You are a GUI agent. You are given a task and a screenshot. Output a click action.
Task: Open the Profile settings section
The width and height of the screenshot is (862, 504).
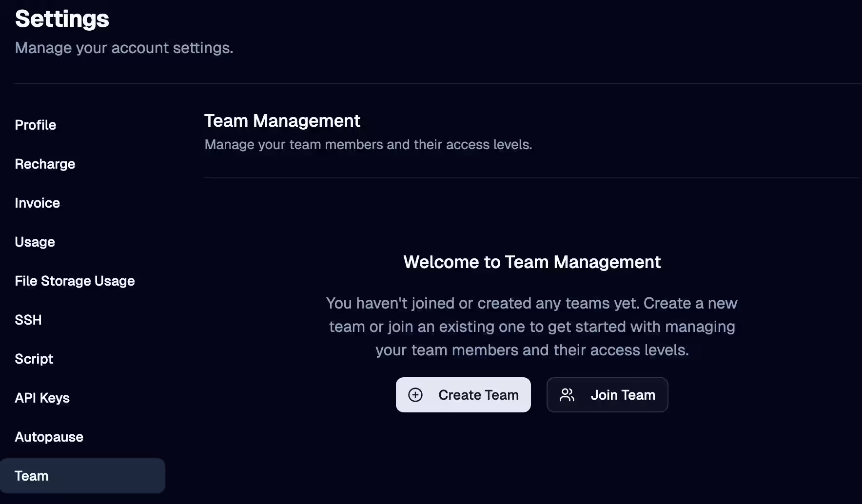pos(35,125)
